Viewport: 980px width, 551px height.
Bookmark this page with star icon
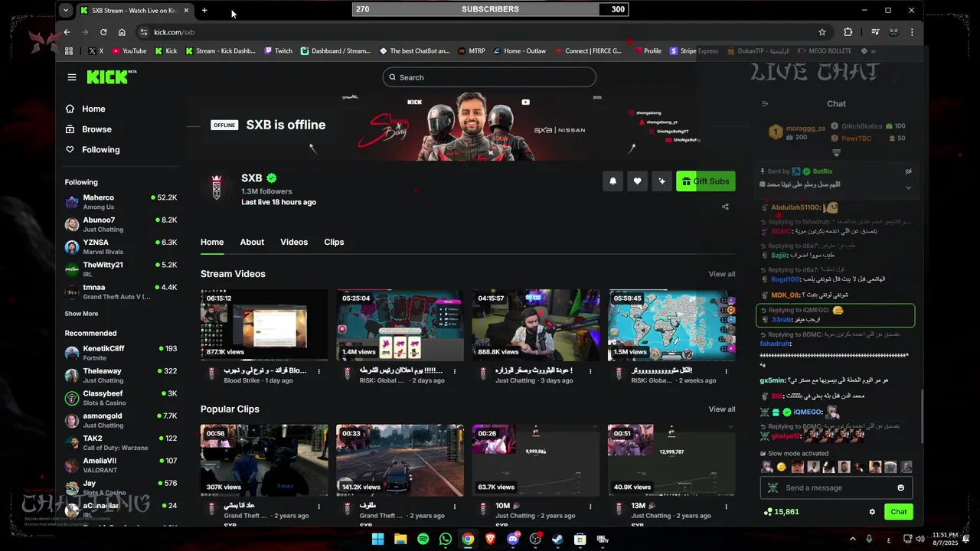(x=822, y=32)
